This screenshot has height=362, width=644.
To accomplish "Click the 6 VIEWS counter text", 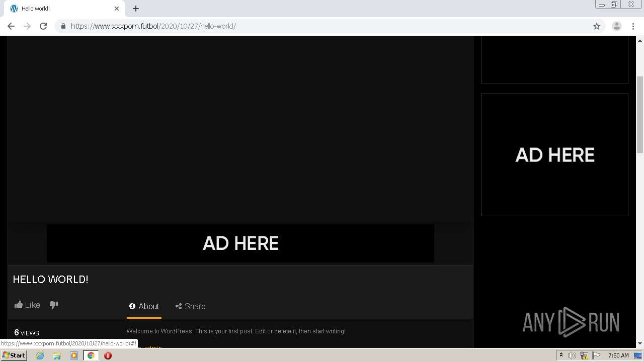I will (x=27, y=332).
